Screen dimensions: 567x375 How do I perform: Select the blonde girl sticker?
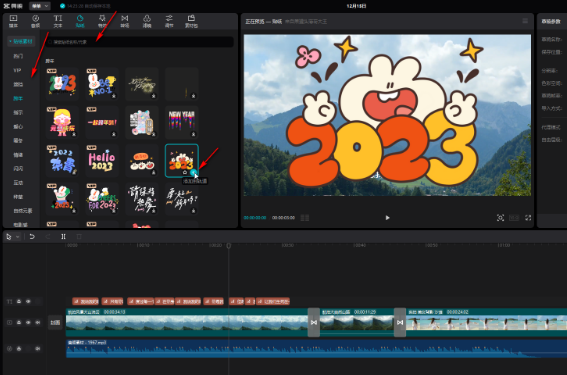[62, 122]
